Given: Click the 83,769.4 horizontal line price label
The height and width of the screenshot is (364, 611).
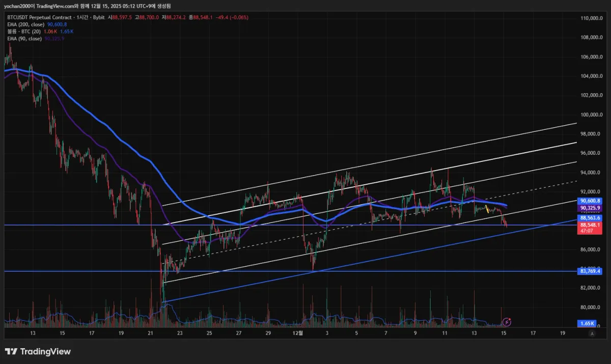Looking at the screenshot, I should tap(591, 271).
